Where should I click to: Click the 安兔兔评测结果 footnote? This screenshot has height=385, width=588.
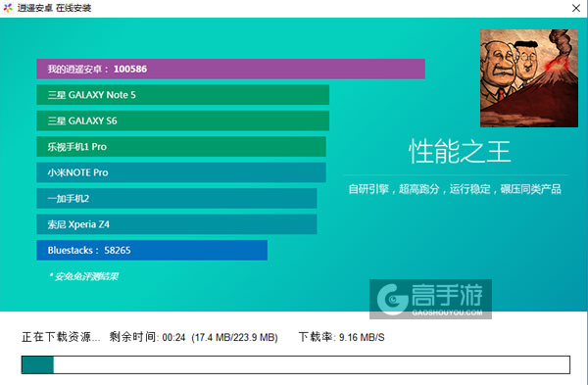pyautogui.click(x=83, y=276)
